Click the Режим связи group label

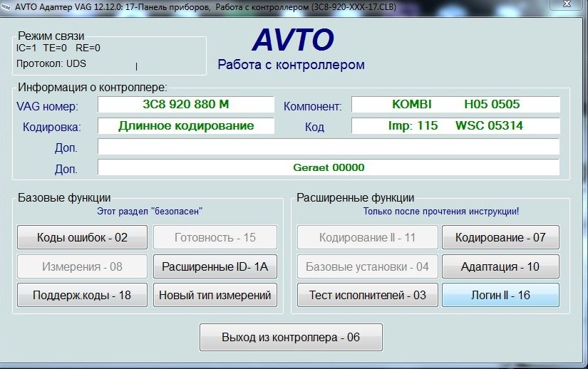pos(51,36)
